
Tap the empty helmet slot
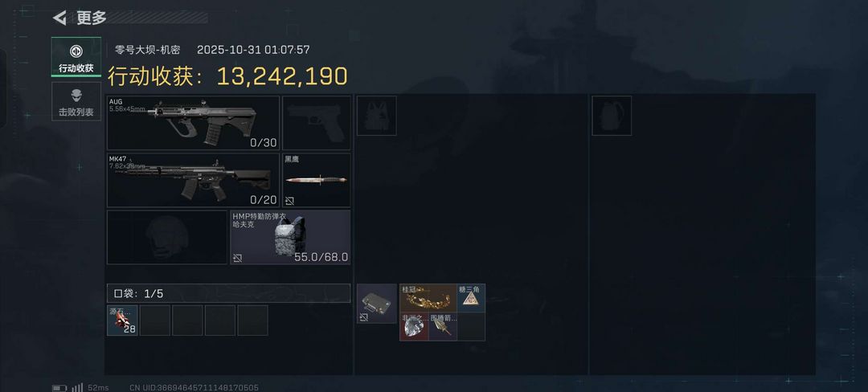[x=167, y=237]
